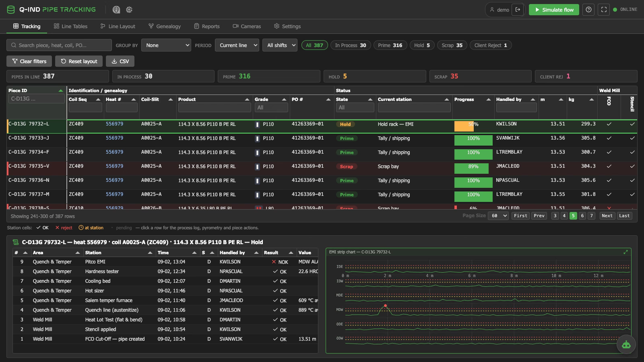Click the PIPES IN LINE 387 summary card
Screen dimensions: 644x362
click(x=58, y=76)
